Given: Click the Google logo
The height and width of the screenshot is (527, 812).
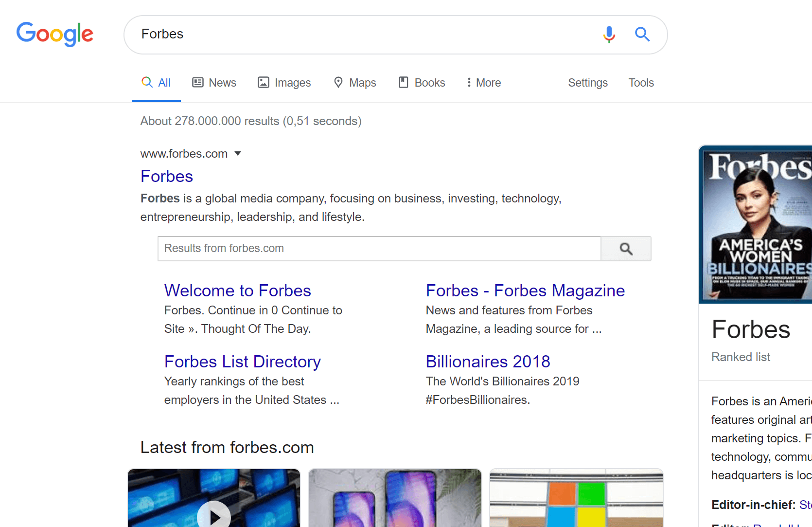Looking at the screenshot, I should (54, 34).
